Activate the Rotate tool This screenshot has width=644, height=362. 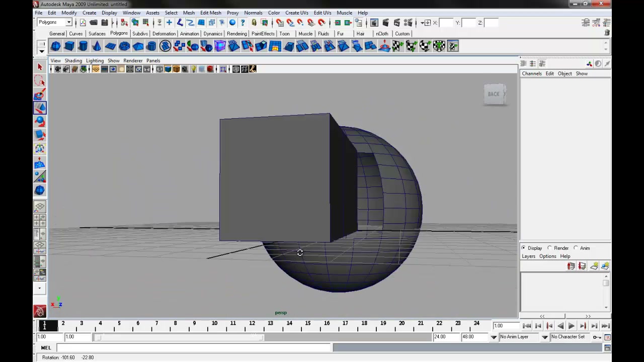tap(40, 121)
